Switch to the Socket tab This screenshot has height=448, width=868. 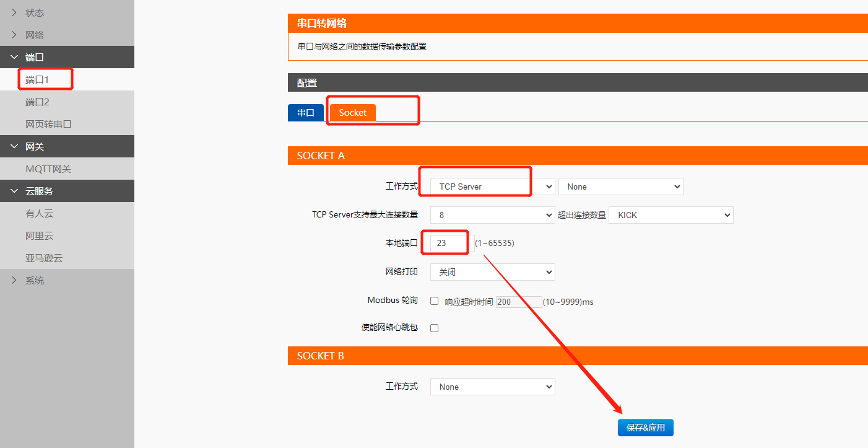352,113
